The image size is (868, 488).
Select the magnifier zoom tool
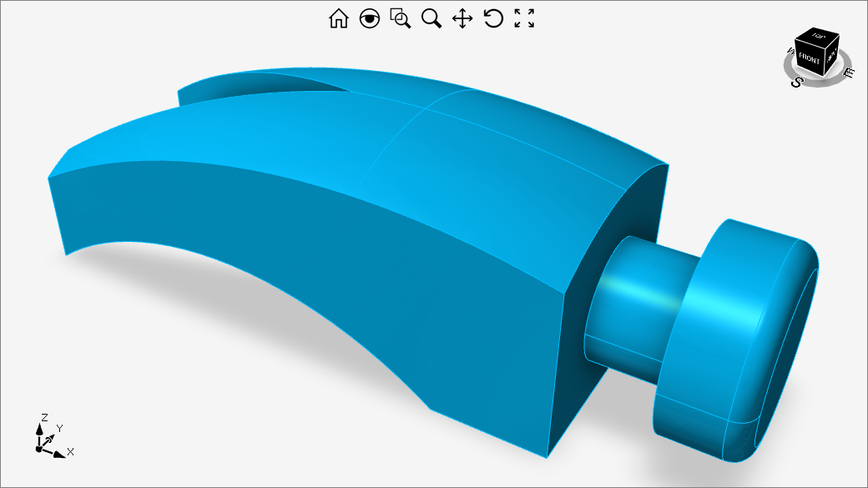pyautogui.click(x=431, y=18)
